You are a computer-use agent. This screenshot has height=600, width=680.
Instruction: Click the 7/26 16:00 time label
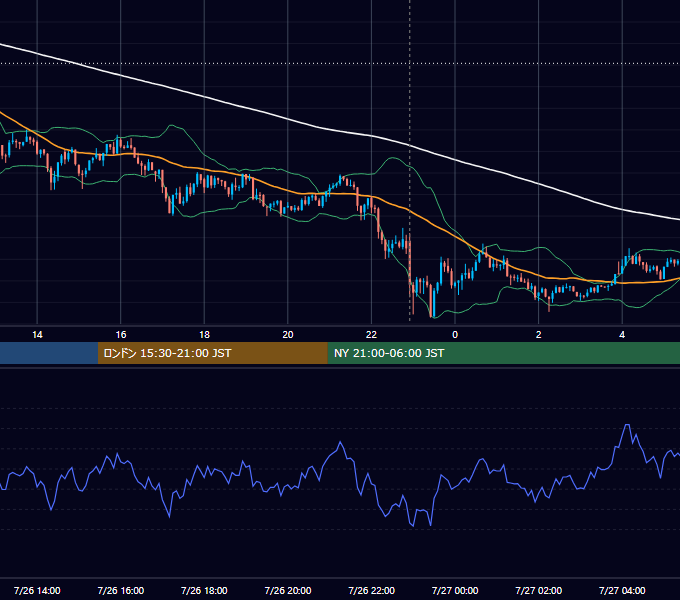point(121,590)
